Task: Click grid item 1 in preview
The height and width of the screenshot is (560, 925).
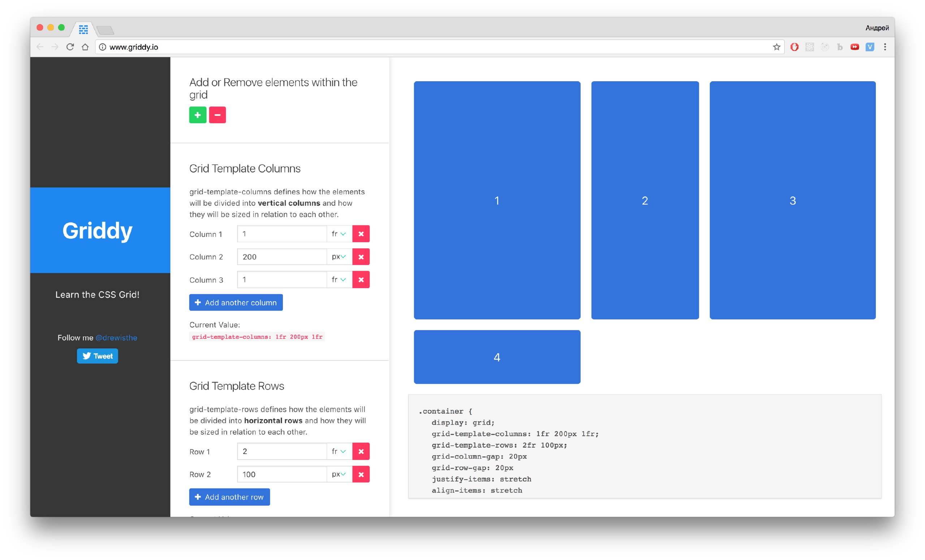Action: coord(497,200)
